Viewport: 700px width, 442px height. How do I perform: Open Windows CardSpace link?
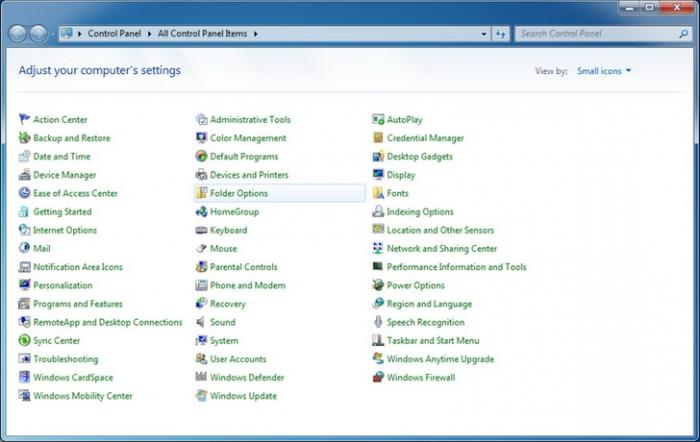click(x=73, y=377)
